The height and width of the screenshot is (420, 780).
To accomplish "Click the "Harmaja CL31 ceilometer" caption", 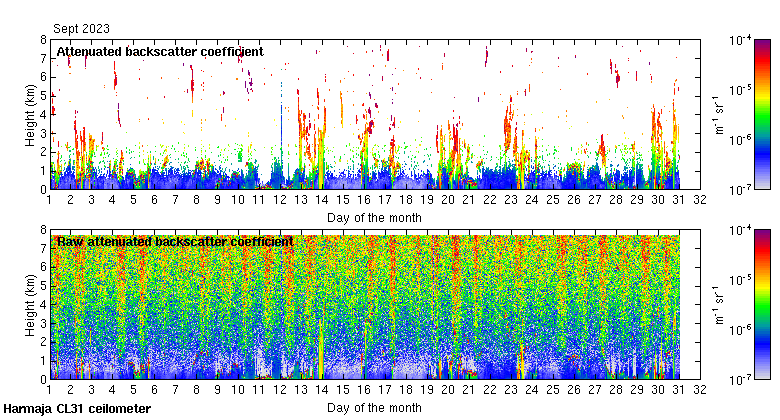I will click(x=77, y=409).
